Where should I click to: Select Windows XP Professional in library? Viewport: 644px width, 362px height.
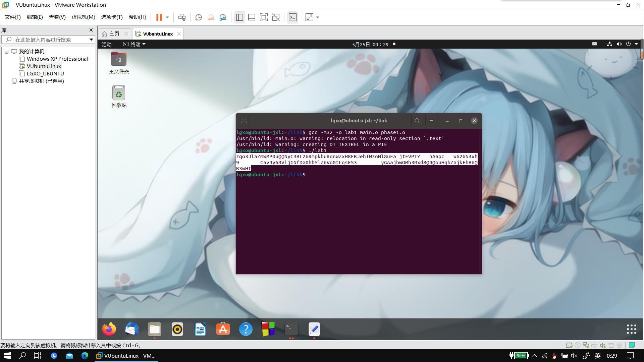(57, 59)
